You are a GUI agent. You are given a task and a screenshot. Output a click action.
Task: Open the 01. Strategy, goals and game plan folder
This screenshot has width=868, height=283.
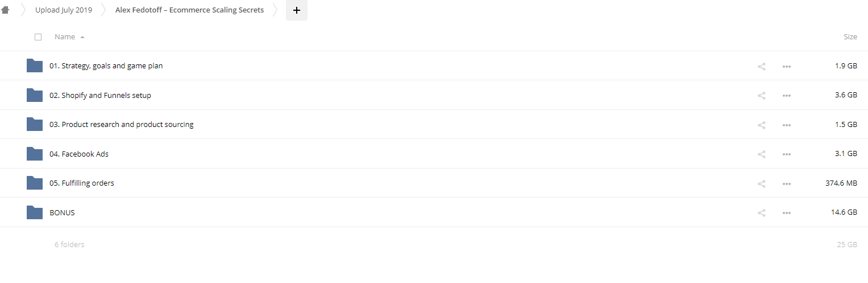coord(106,66)
